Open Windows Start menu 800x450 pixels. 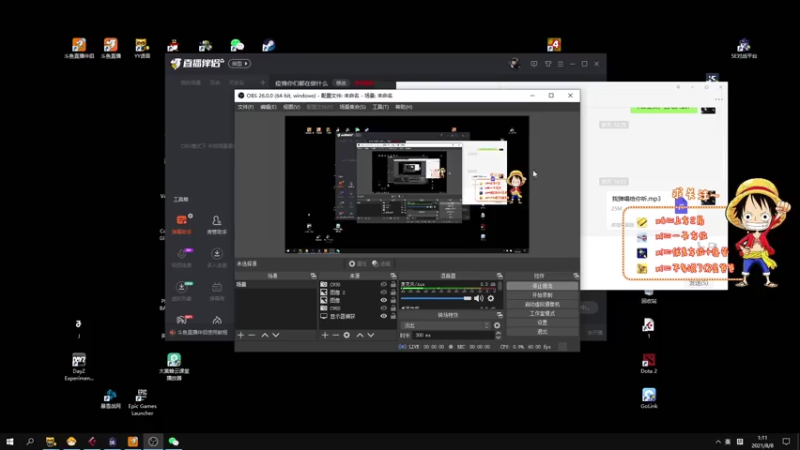click(x=10, y=441)
